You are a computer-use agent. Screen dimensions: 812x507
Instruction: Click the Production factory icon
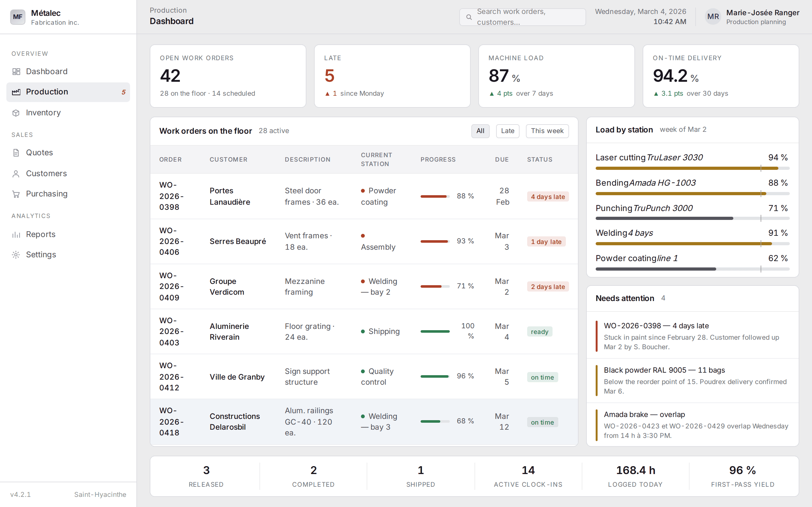pyautogui.click(x=16, y=92)
